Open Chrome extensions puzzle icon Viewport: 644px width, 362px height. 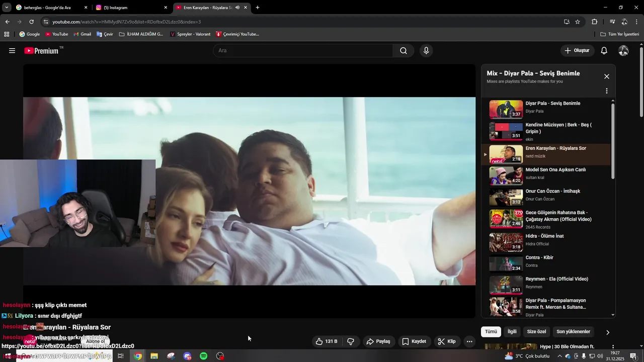594,22
